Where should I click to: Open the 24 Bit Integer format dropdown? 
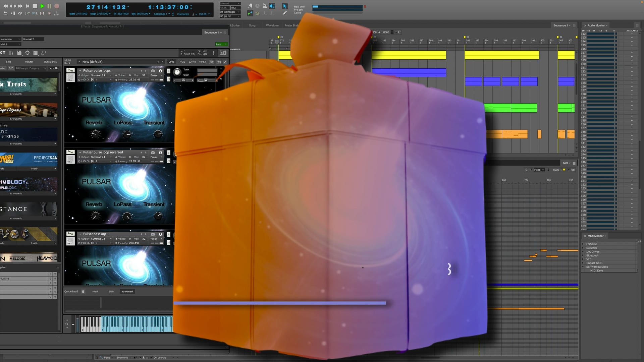click(229, 12)
